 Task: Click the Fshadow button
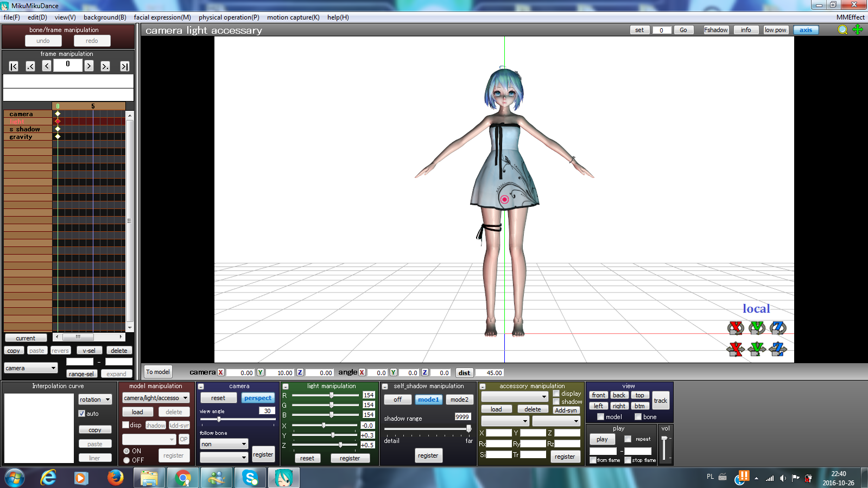pyautogui.click(x=716, y=30)
